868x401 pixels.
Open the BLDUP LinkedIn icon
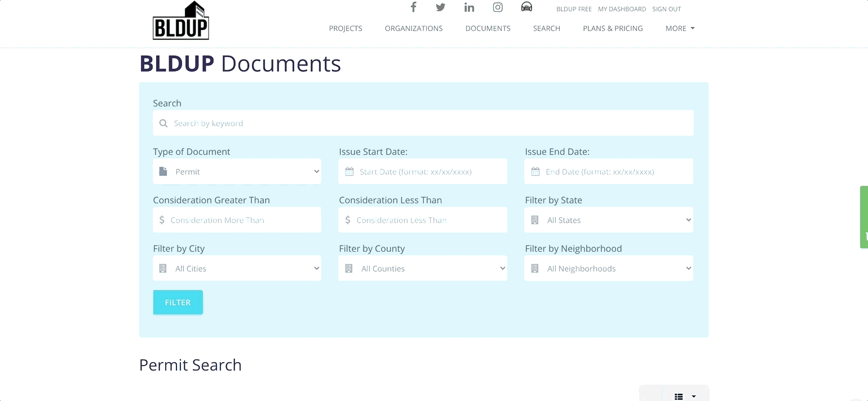(469, 7)
